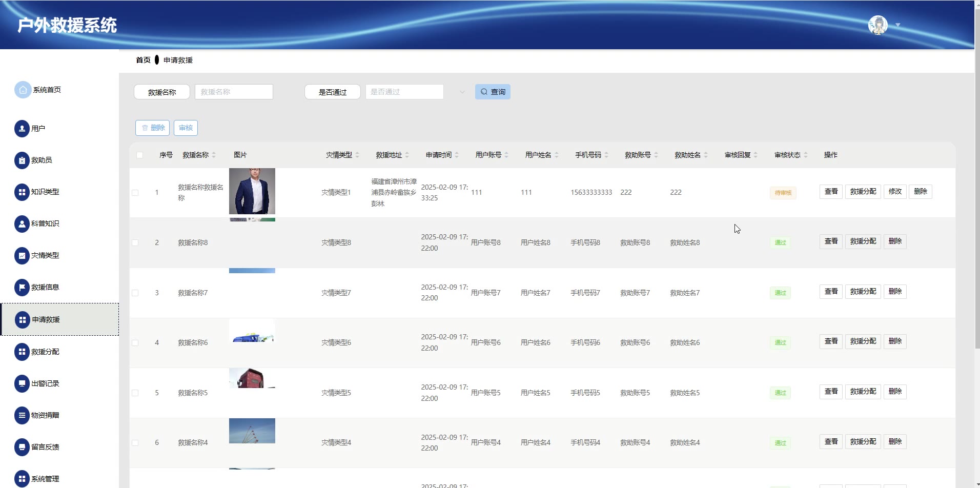
Task: Click the 用户 user icon in sidebar
Action: point(22,129)
